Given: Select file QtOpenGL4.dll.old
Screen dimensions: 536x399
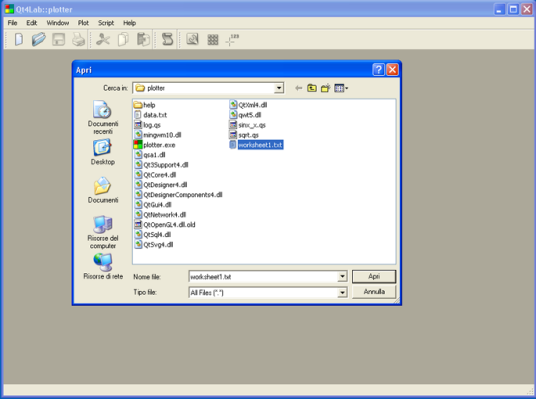Looking at the screenshot, I should tap(165, 225).
